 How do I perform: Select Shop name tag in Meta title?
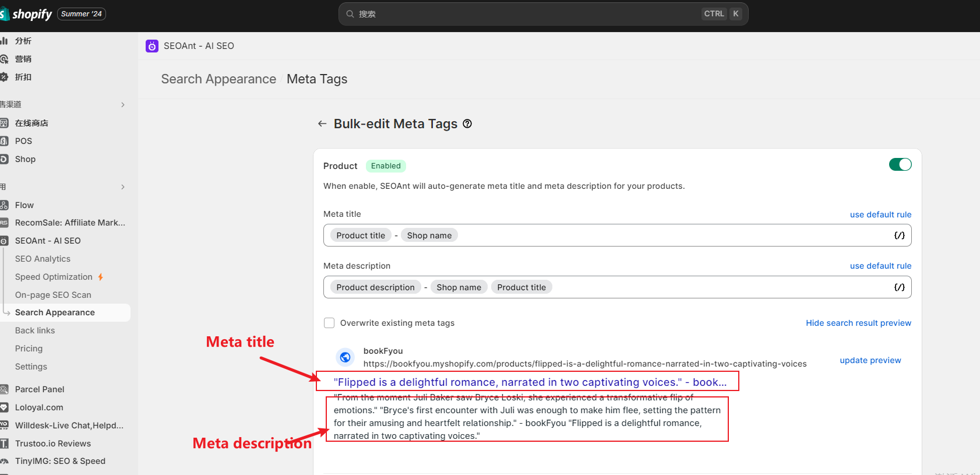pos(429,235)
